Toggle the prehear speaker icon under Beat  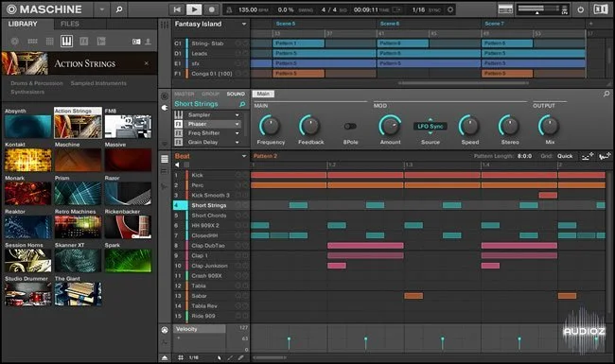coord(177,165)
